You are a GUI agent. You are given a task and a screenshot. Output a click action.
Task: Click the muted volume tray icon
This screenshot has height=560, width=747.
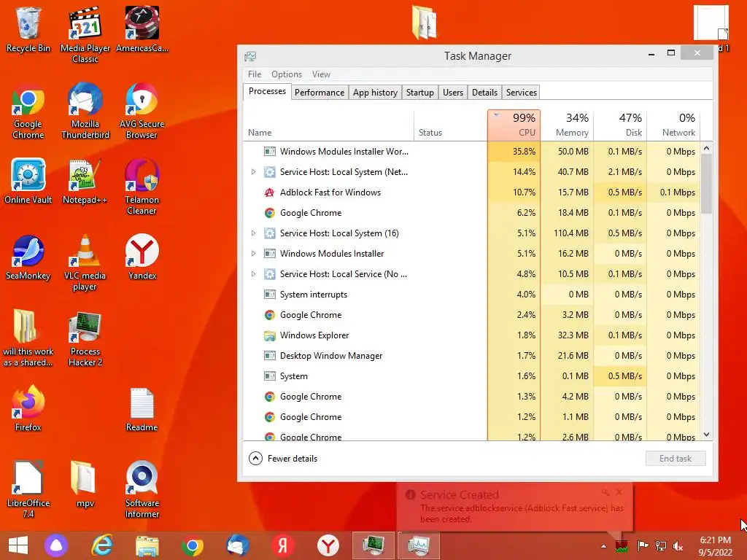click(678, 546)
